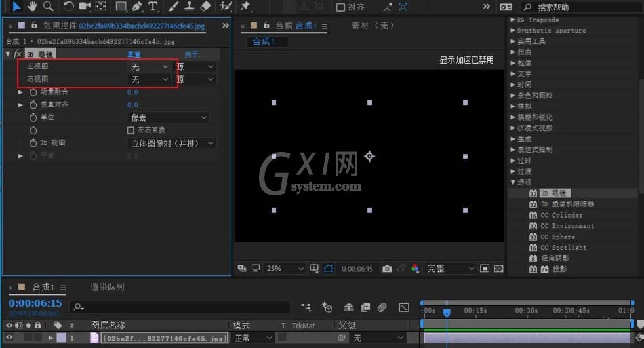Image resolution: width=644 pixels, height=348 pixels.
Task: Select the Pan Behind anchor point tool
Action: [x=100, y=6]
